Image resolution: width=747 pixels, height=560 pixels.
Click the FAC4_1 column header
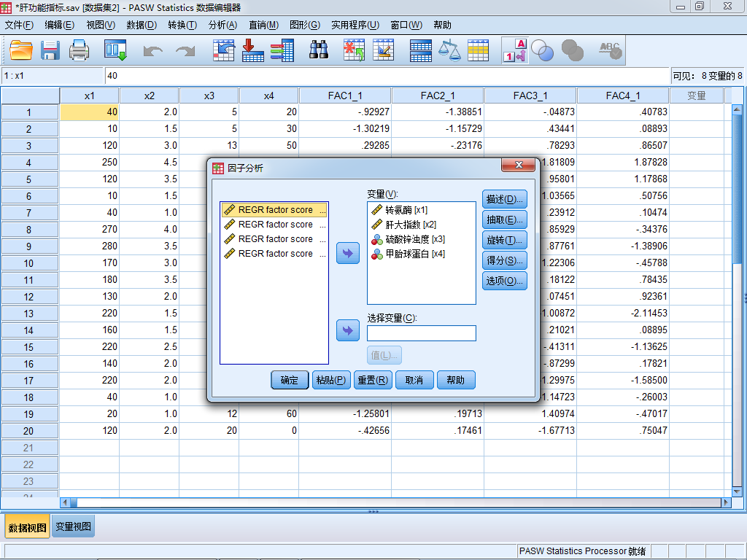(x=623, y=96)
